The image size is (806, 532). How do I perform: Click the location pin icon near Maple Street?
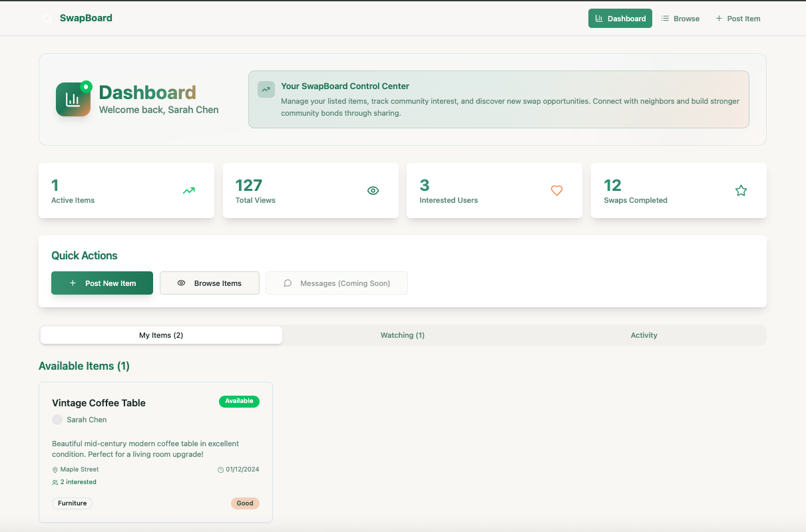[x=55, y=469]
